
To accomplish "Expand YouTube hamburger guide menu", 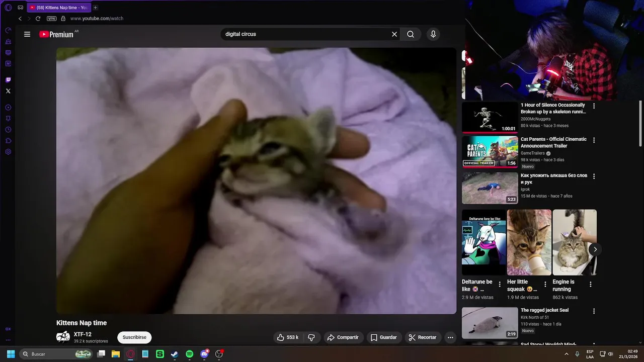I will pyautogui.click(x=27, y=34).
